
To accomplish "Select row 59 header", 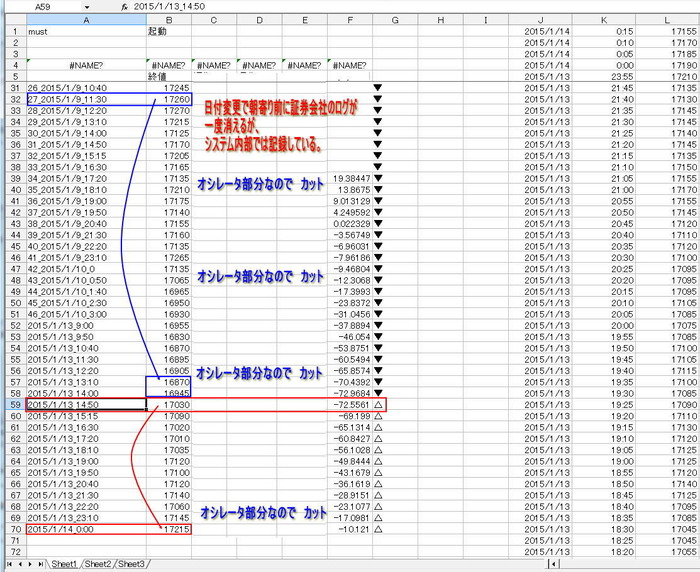I will (x=16, y=405).
